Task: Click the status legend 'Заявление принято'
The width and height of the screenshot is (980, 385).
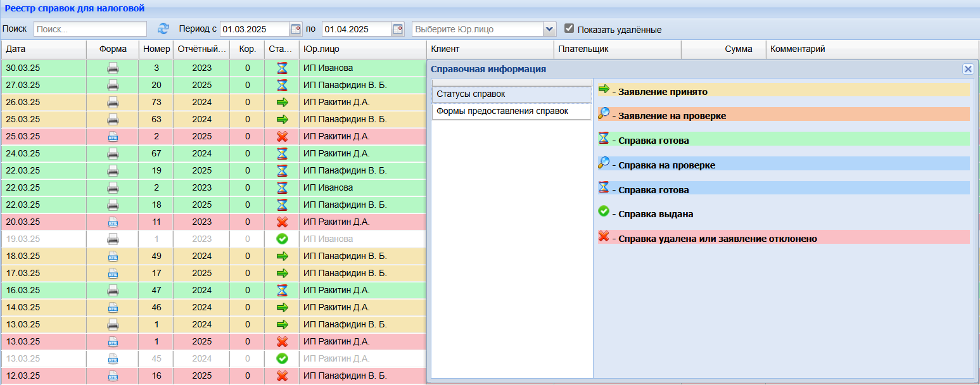Action: tap(784, 90)
